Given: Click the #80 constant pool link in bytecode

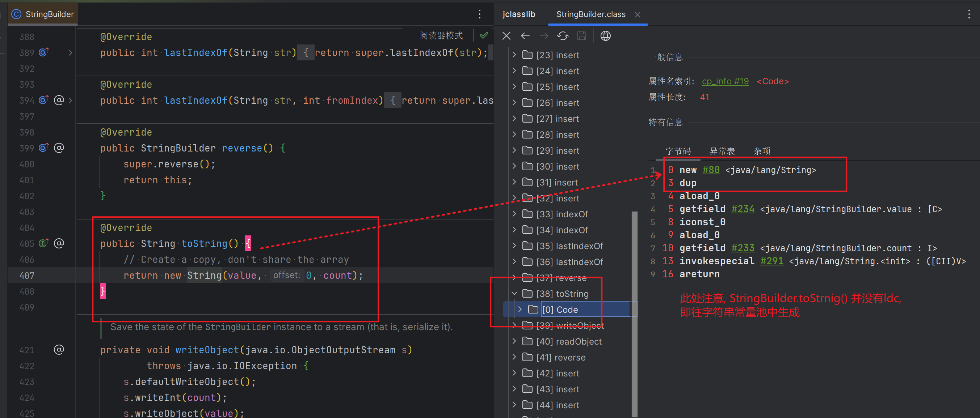Looking at the screenshot, I should (711, 170).
